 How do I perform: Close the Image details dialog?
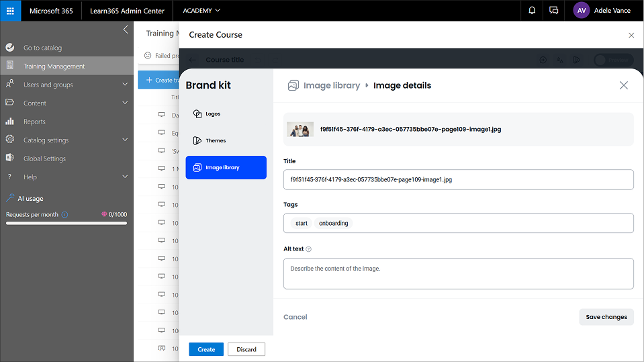coord(623,85)
